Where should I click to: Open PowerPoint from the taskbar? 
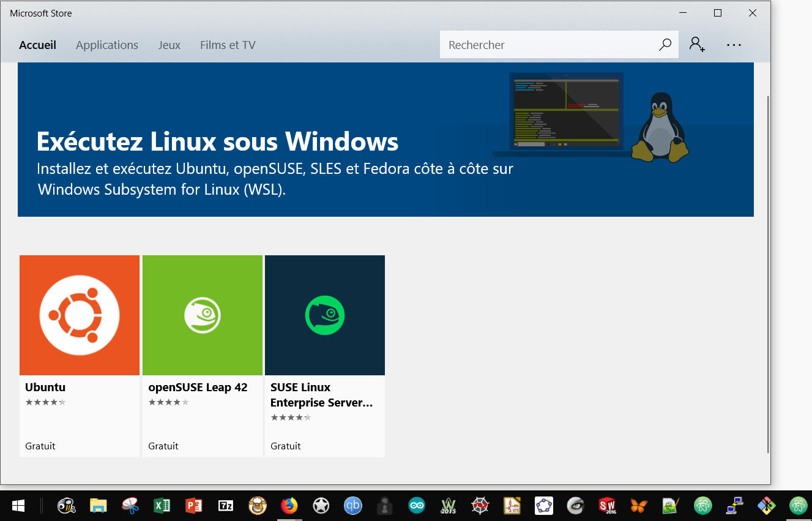click(193, 506)
